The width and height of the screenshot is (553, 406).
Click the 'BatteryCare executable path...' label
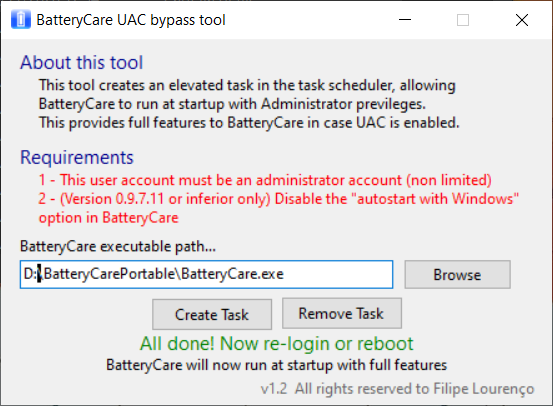pos(118,246)
